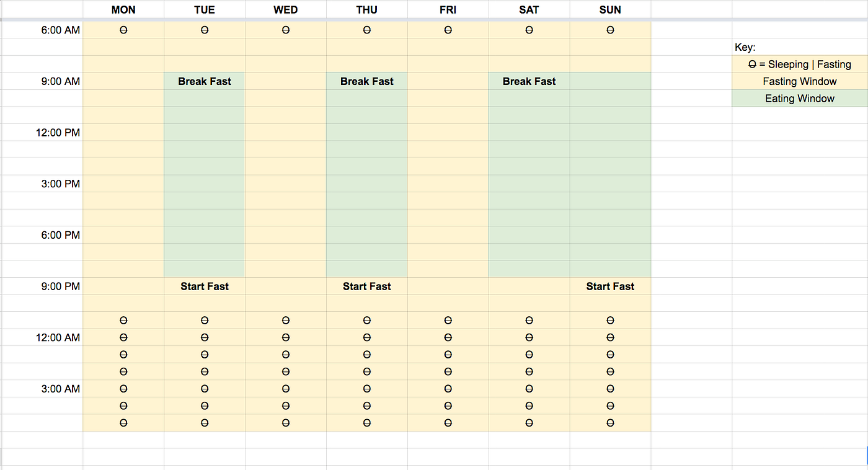Click Monday's sleep symbol at 6:00 AM

[123, 30]
